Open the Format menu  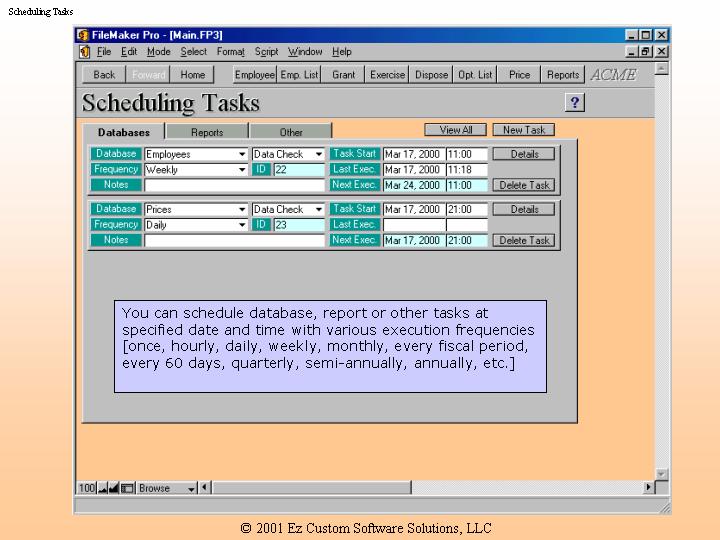click(230, 52)
